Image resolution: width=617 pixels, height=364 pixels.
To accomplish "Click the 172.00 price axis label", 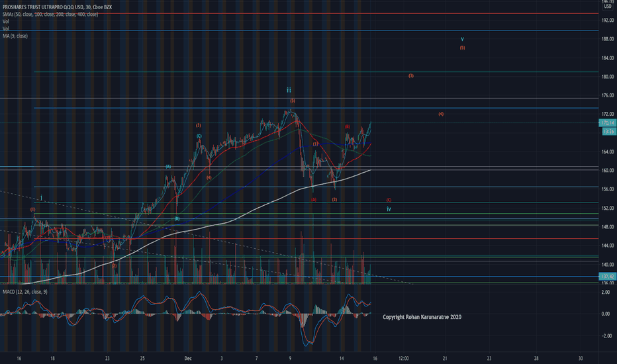I will [608, 114].
